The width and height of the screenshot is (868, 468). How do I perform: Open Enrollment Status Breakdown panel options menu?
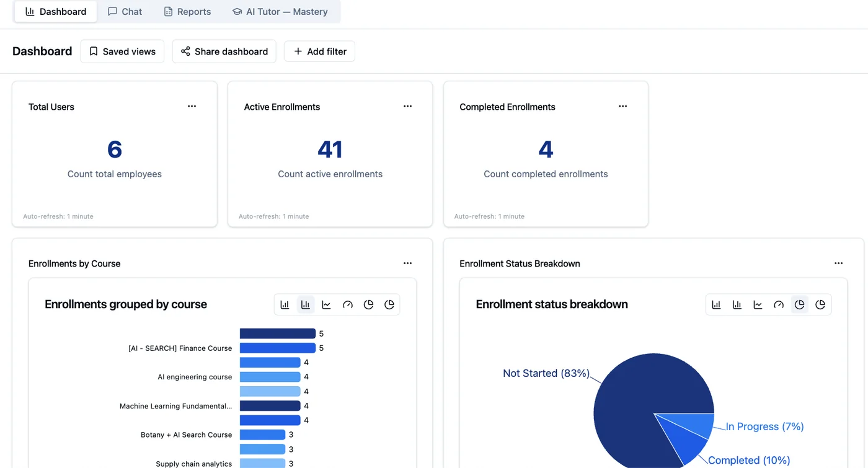click(838, 263)
